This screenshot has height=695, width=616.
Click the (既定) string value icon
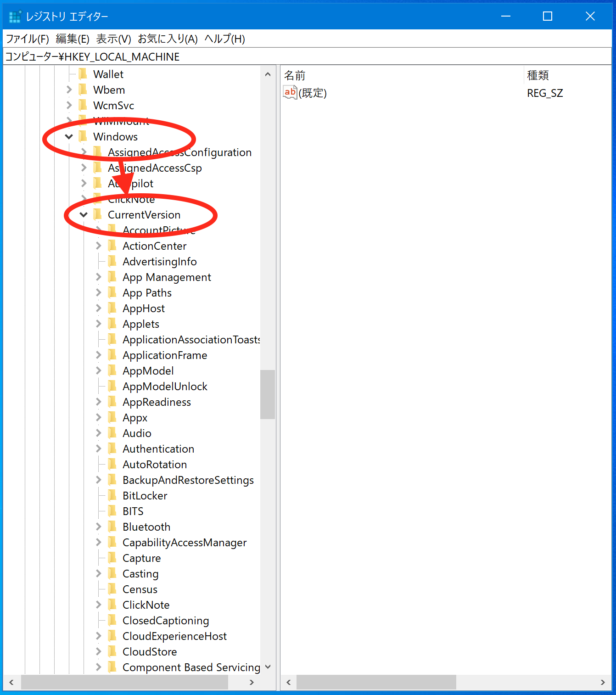click(x=290, y=92)
